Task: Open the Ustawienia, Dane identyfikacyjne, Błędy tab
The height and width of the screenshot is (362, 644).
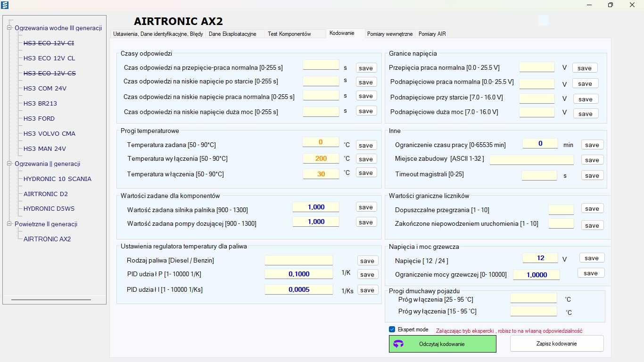Action: tap(158, 34)
